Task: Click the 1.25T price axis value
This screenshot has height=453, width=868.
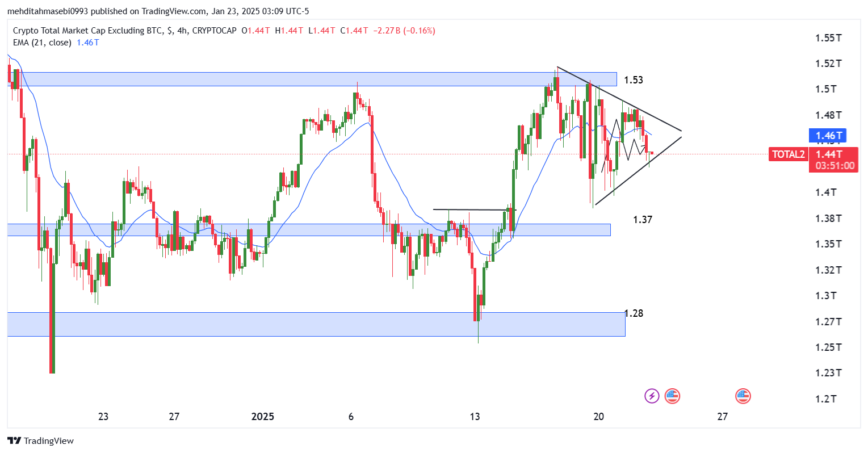Action: pyautogui.click(x=828, y=347)
